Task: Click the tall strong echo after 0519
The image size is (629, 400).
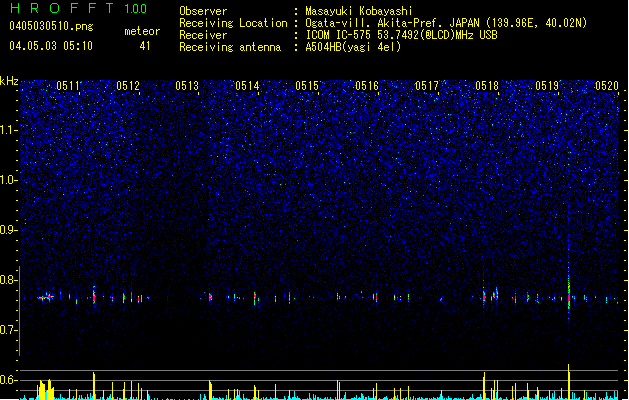Action: point(569,295)
